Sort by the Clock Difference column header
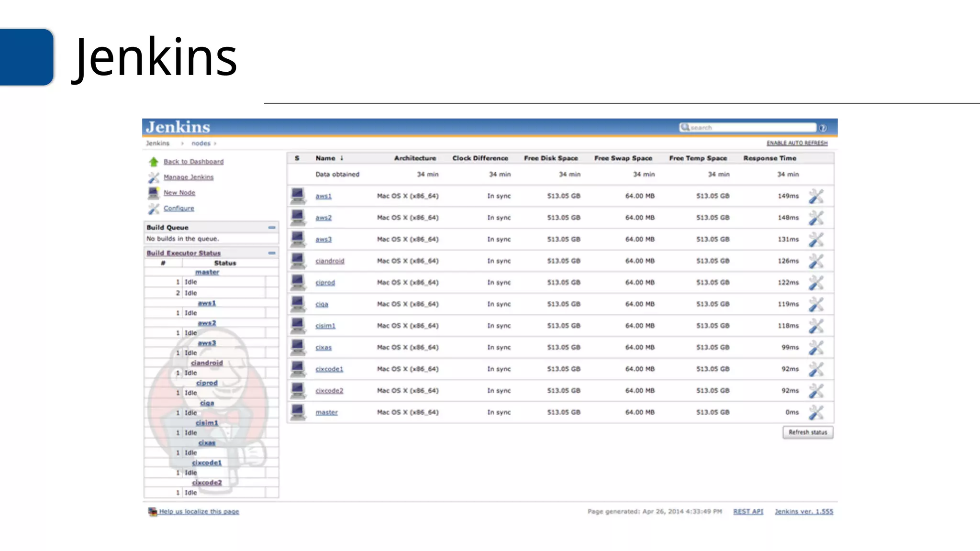Screen dimensions: 980x551 [480, 158]
